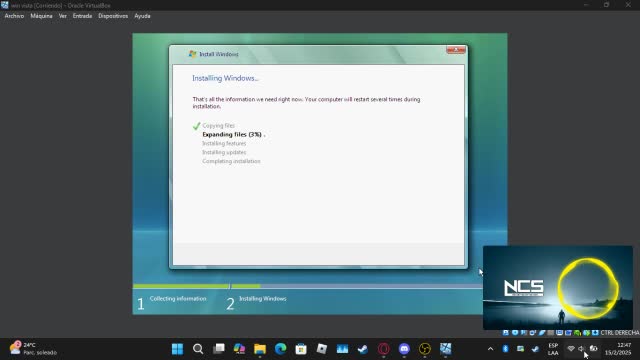Open Steam from the taskbar

363,349
